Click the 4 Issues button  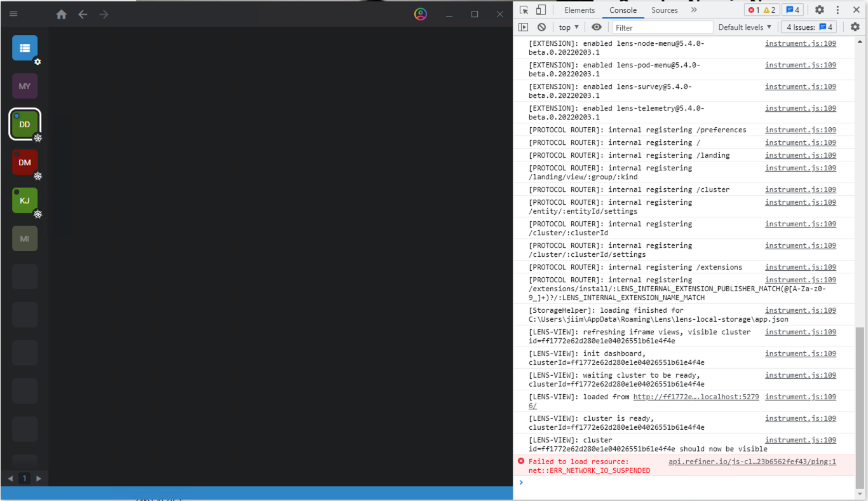tap(810, 27)
